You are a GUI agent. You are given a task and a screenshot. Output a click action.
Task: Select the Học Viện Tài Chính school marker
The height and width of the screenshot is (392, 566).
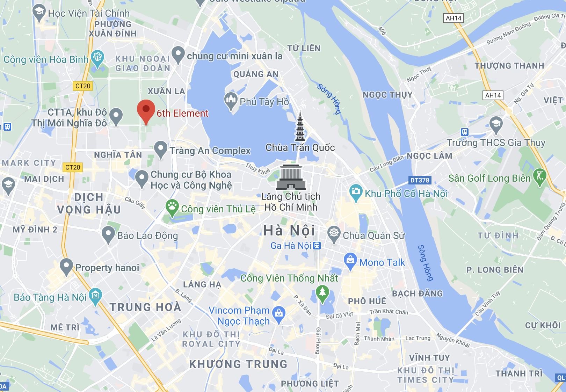(39, 13)
